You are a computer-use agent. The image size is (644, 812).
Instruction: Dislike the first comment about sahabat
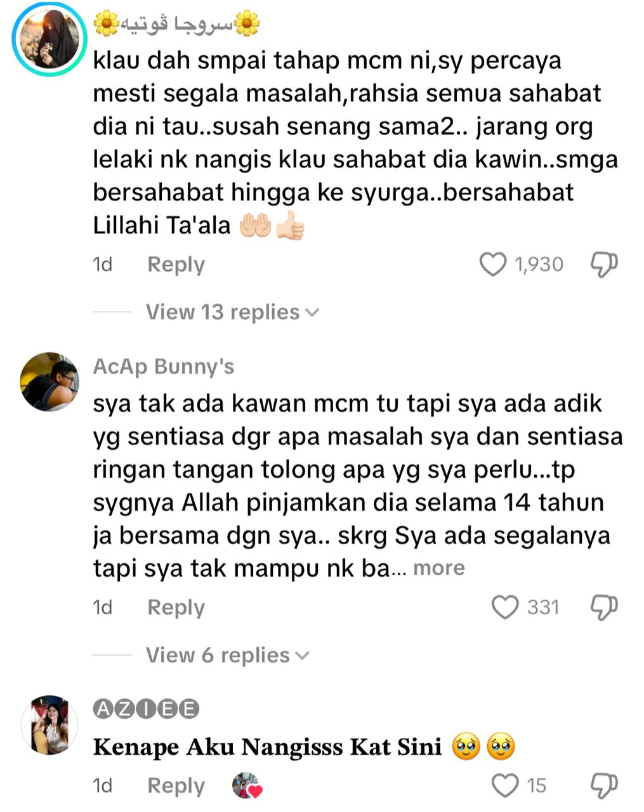603,265
